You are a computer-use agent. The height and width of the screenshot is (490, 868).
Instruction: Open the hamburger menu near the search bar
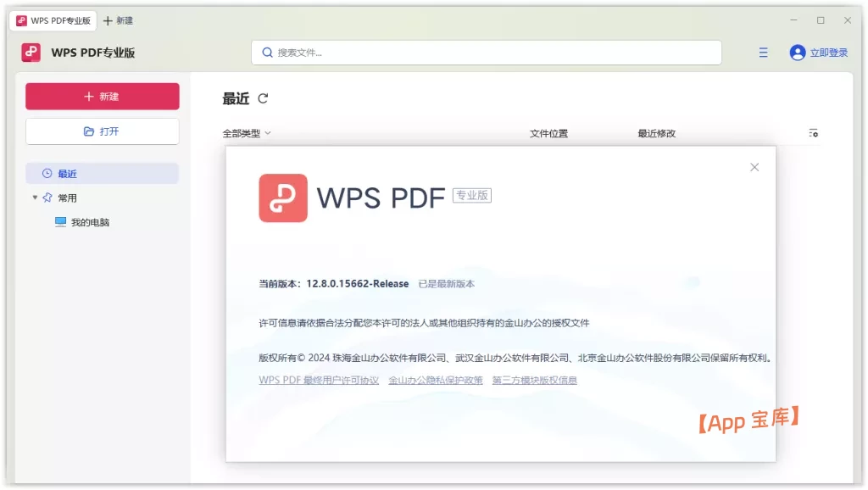coord(762,52)
